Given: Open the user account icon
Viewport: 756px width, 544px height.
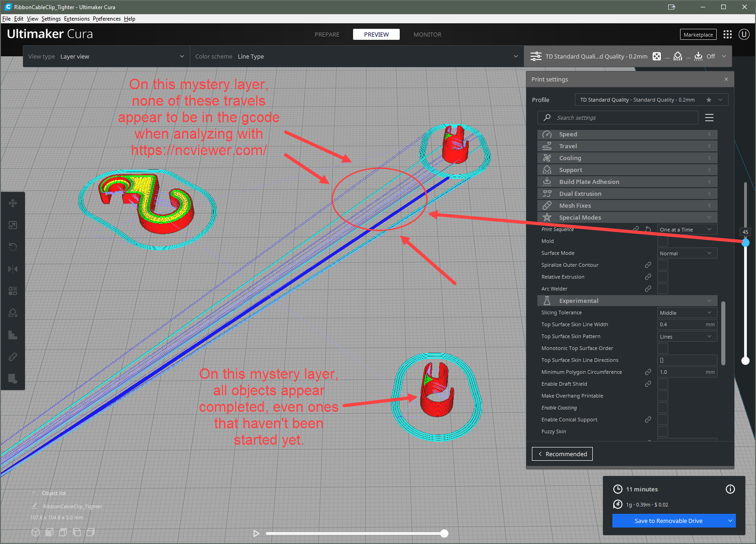Looking at the screenshot, I should (744, 34).
